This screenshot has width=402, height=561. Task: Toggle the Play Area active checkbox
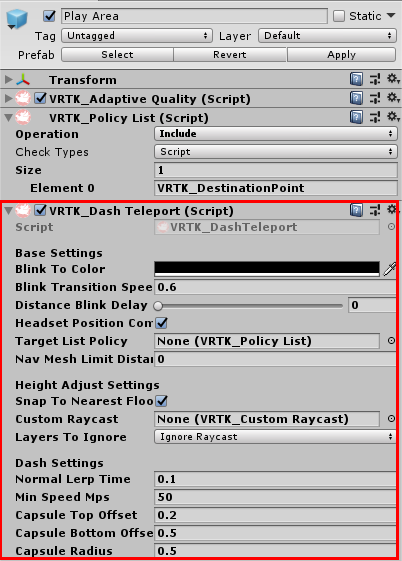pyautogui.click(x=49, y=16)
